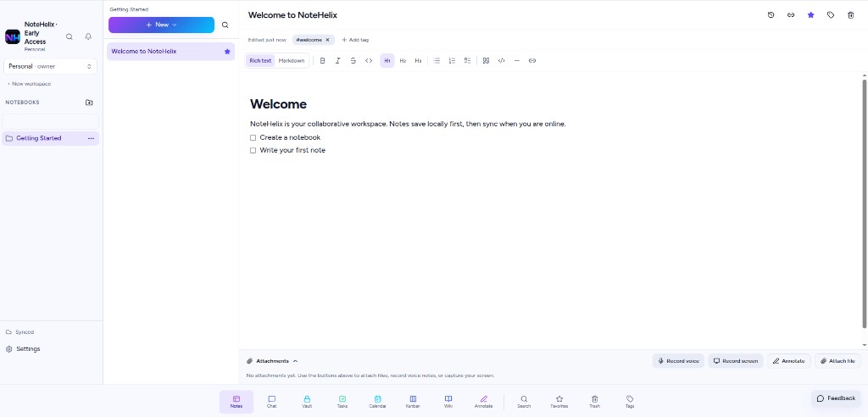This screenshot has width=868, height=417.
Task: Click the NoteHelix NH logo
Action: pyautogui.click(x=12, y=36)
